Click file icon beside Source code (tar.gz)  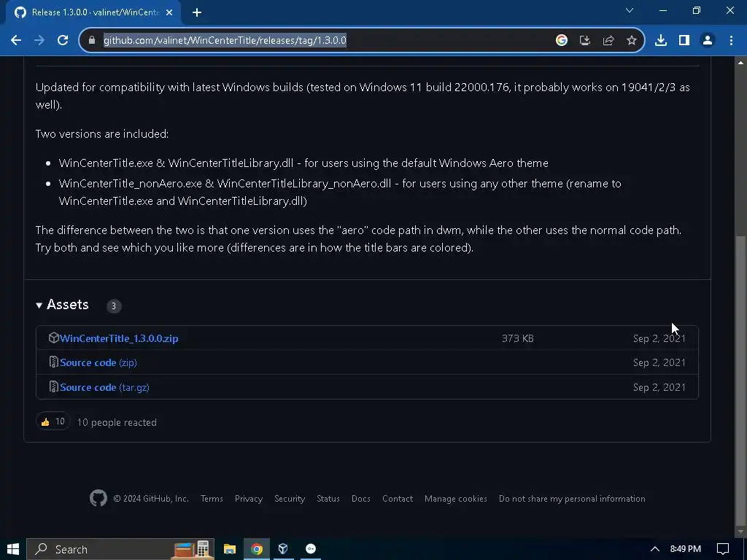tap(54, 386)
